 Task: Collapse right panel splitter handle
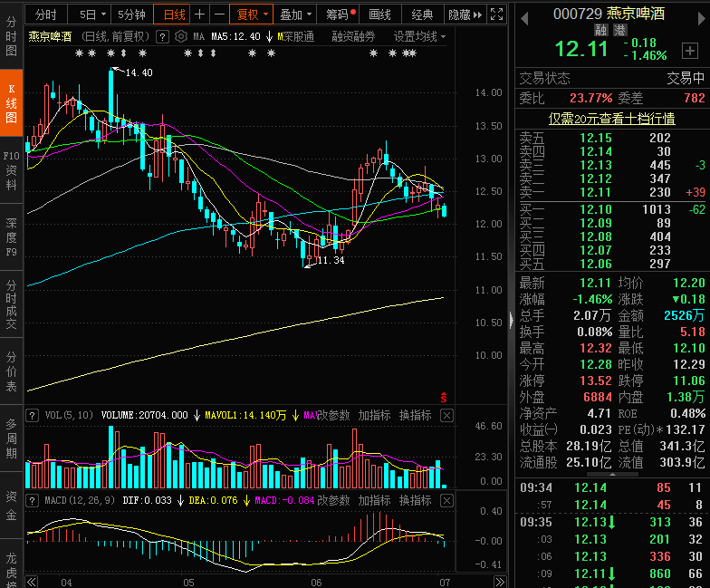click(x=511, y=321)
